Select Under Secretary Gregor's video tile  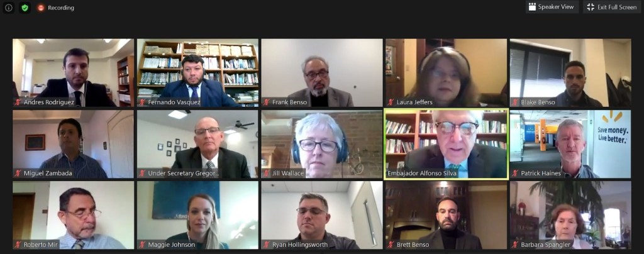(x=197, y=143)
